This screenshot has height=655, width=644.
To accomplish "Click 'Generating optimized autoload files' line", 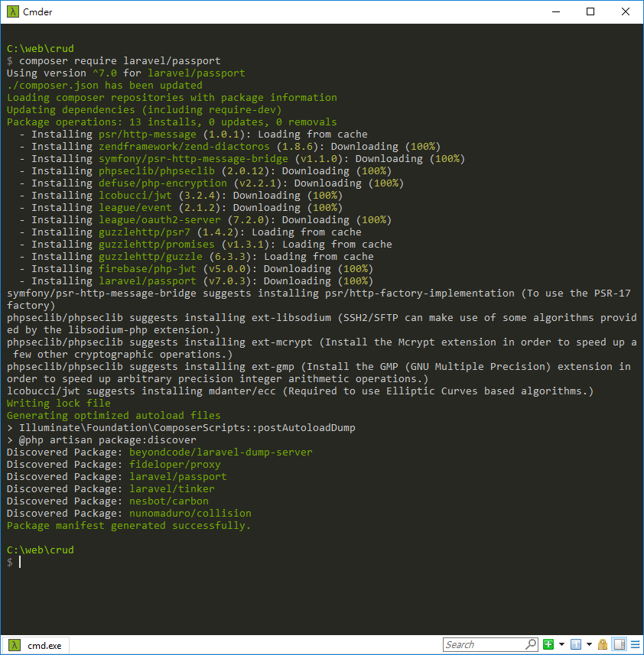I will pos(114,416).
